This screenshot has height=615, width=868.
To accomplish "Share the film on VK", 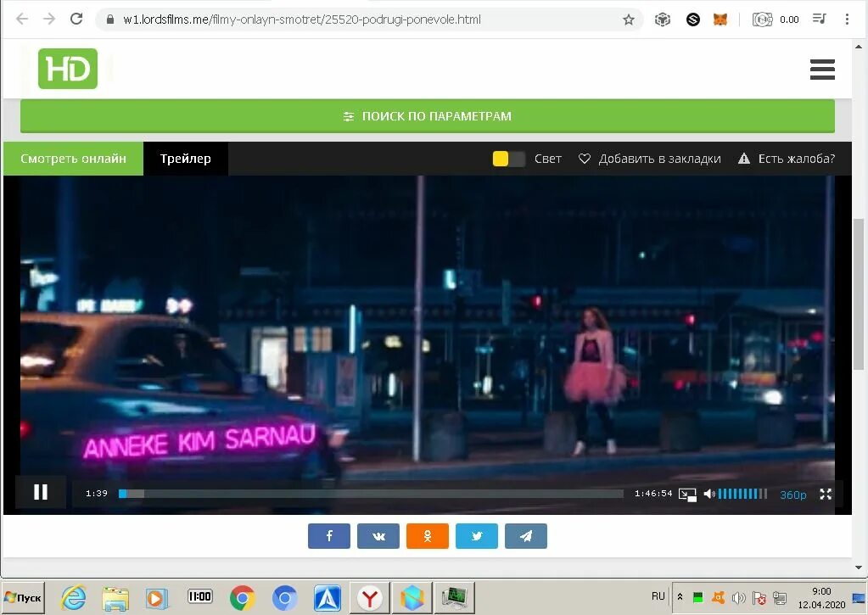I will [x=378, y=536].
